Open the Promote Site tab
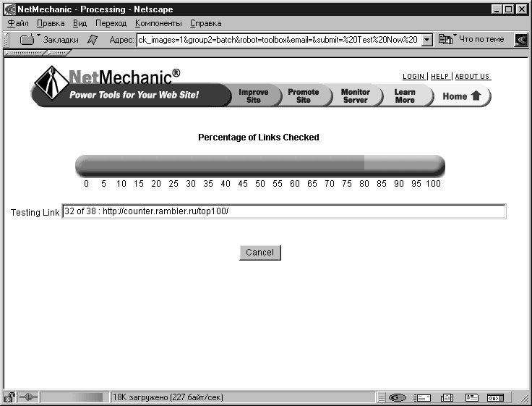 point(304,96)
